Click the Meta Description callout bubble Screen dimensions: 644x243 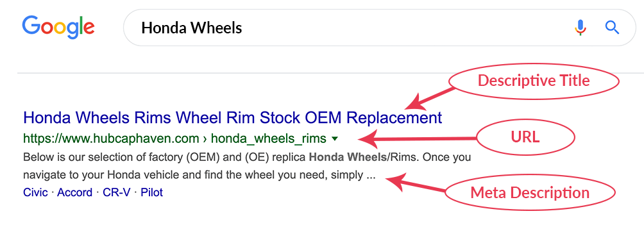point(530,192)
